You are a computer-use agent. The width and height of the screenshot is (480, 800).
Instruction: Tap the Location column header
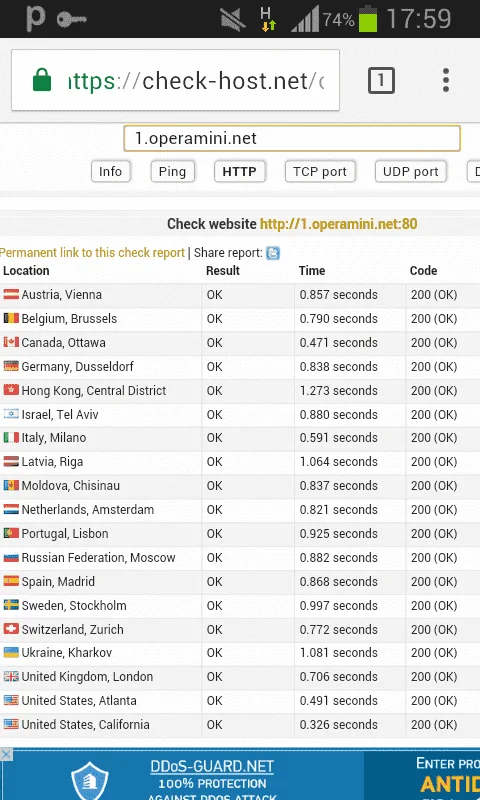tap(26, 270)
